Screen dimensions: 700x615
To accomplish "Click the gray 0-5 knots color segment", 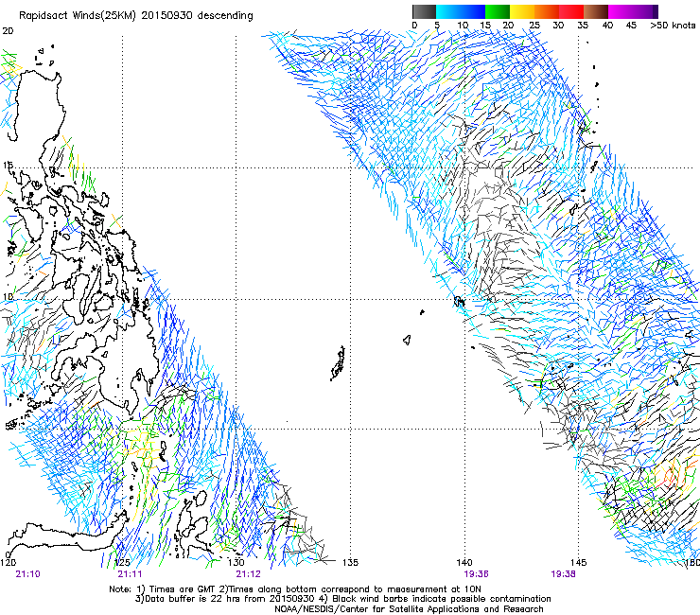I will pos(424,11).
